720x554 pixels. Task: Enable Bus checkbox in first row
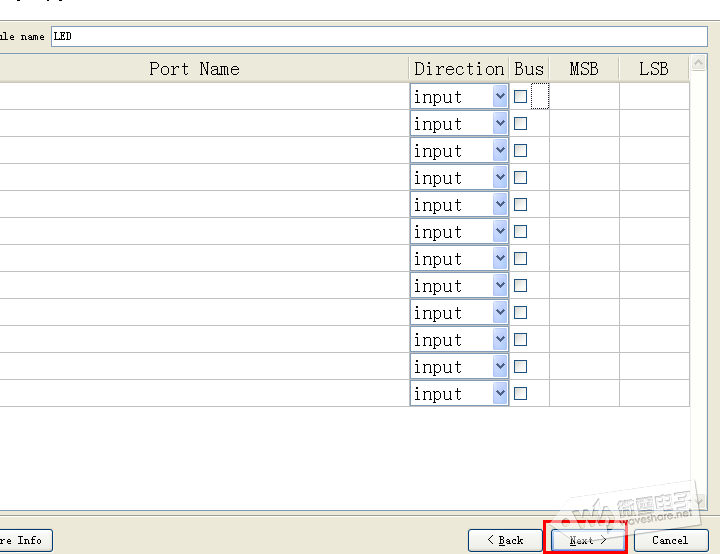tap(520, 97)
